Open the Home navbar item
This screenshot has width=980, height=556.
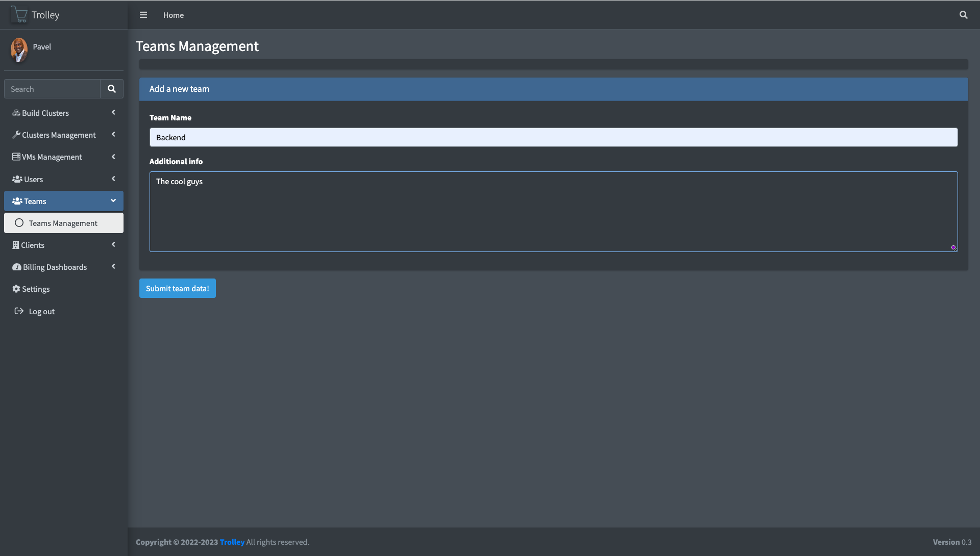pos(174,15)
